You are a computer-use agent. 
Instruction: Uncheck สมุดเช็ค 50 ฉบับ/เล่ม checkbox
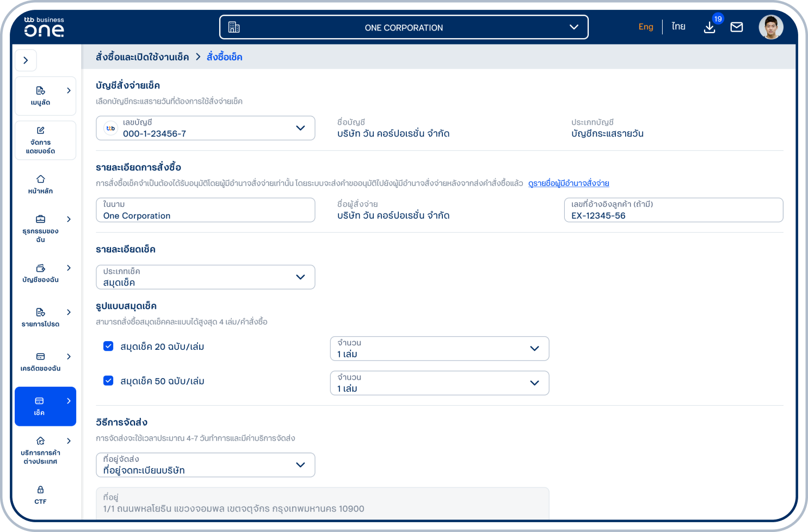tap(108, 381)
